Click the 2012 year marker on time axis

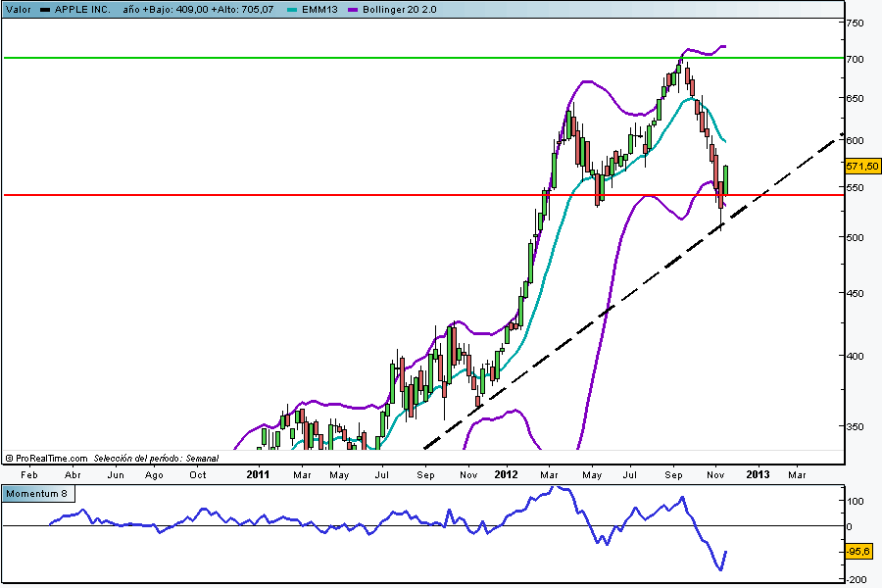(x=507, y=474)
